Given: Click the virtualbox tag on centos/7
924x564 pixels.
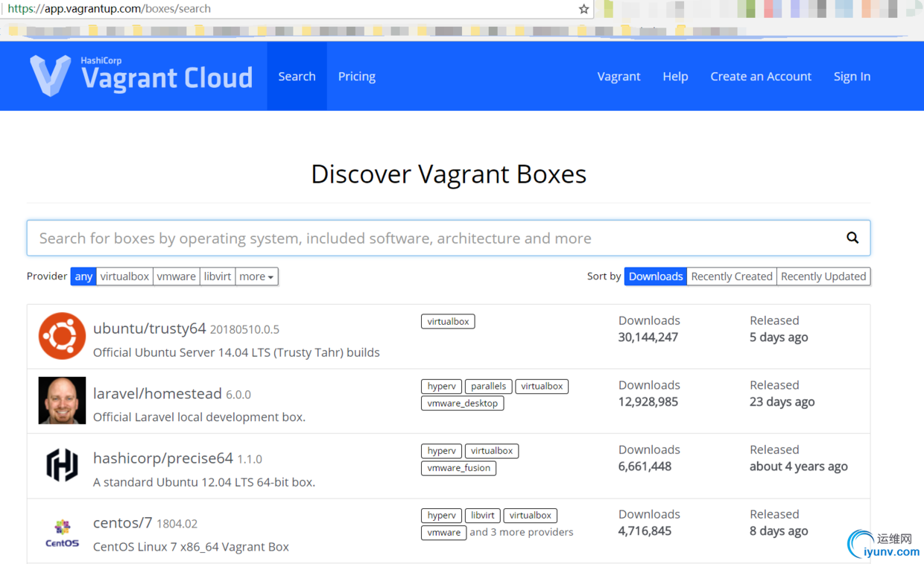Looking at the screenshot, I should 531,515.
